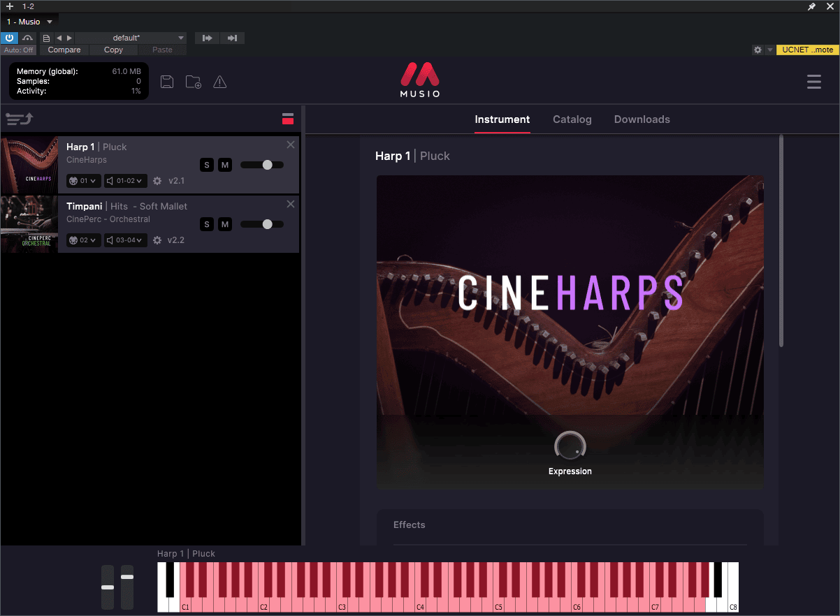Click the Paste button
Screen dimensions: 840x616
click(x=162, y=50)
